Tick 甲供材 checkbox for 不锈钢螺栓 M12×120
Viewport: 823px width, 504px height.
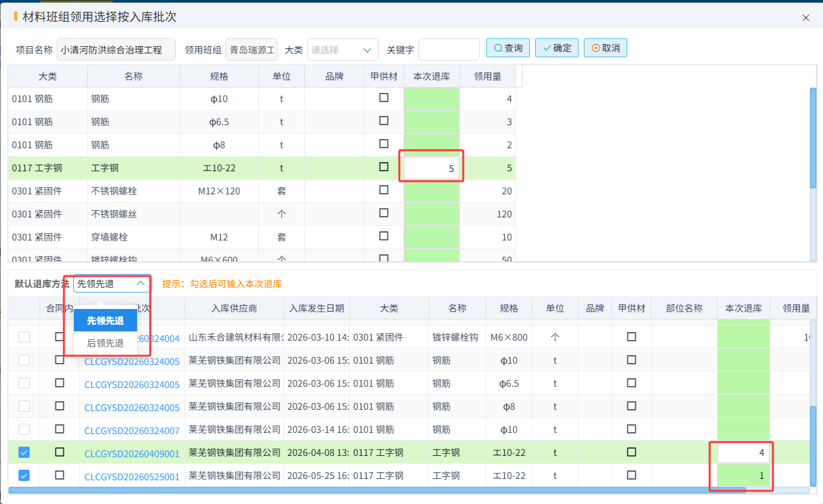(x=383, y=190)
